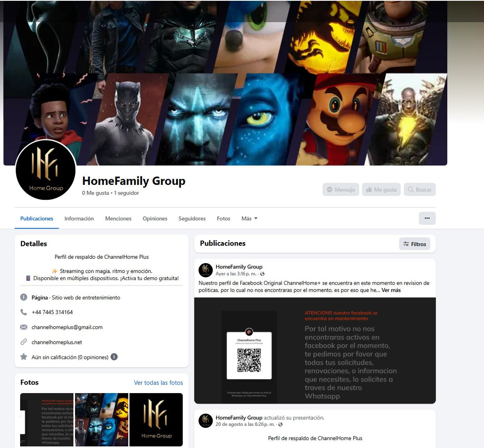This screenshot has height=448, width=484.
Task: Click the link chain icon
Action: [x=24, y=342]
